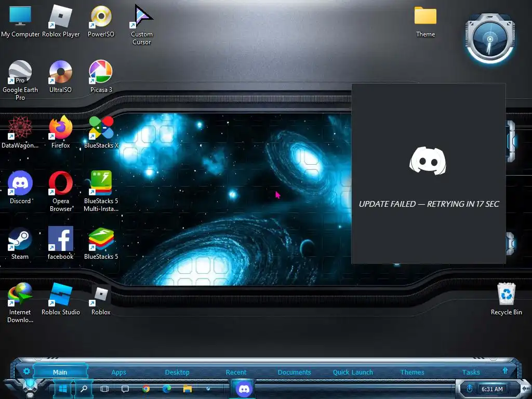Switch to the Apps dock tab
This screenshot has width=532, height=399.
pyautogui.click(x=119, y=372)
